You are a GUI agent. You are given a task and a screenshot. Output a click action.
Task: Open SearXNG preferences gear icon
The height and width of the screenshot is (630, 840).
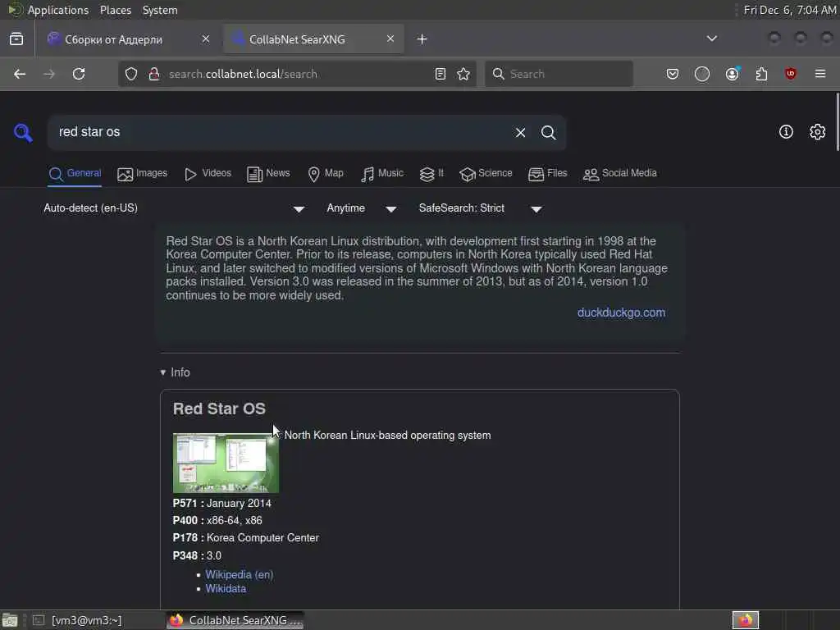[817, 132]
